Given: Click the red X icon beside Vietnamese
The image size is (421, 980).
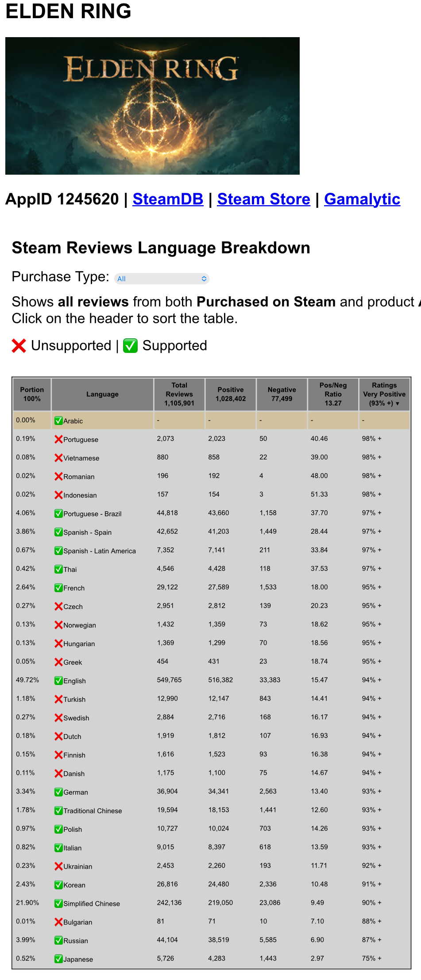Looking at the screenshot, I should [x=58, y=458].
